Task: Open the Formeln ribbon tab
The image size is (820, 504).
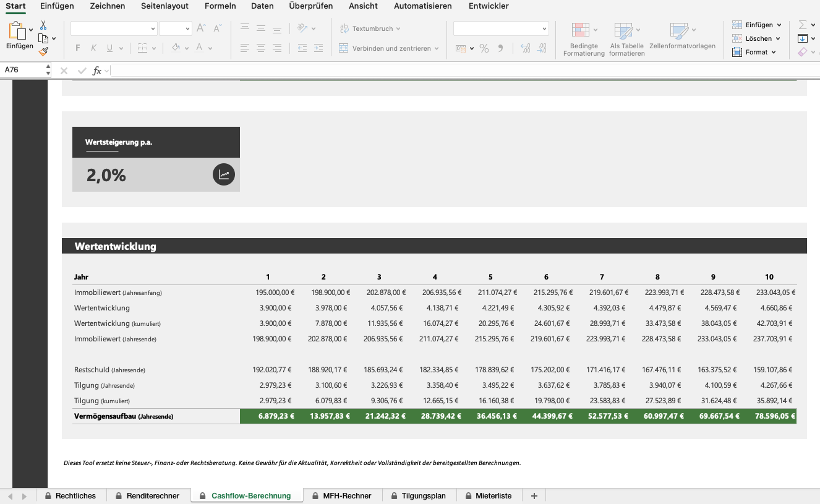Action: click(x=220, y=6)
